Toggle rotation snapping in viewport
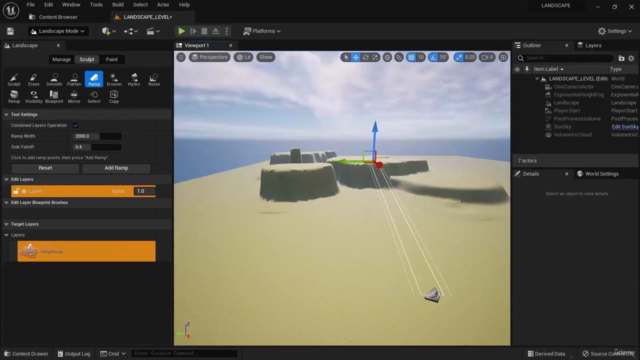This screenshot has width=640, height=360. pos(433,57)
